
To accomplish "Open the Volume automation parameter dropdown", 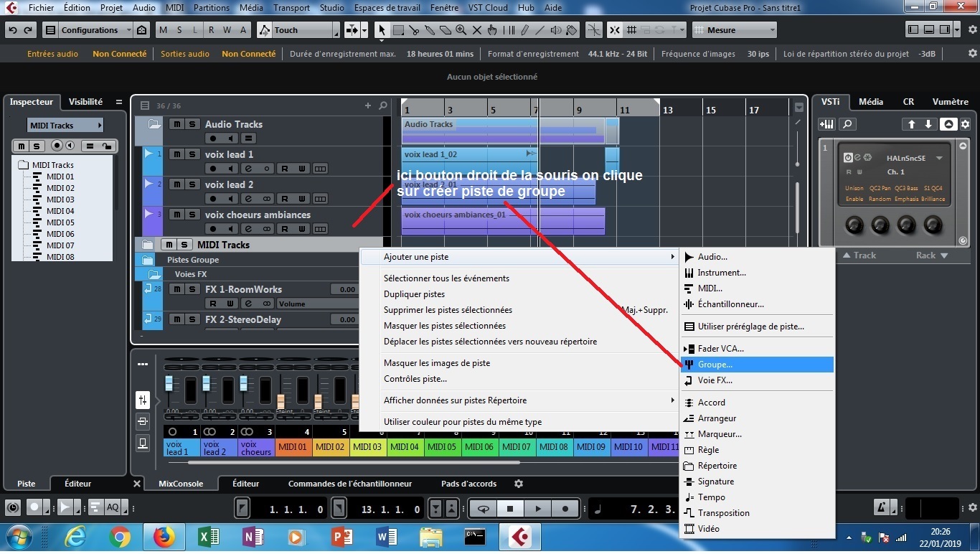I will [318, 304].
